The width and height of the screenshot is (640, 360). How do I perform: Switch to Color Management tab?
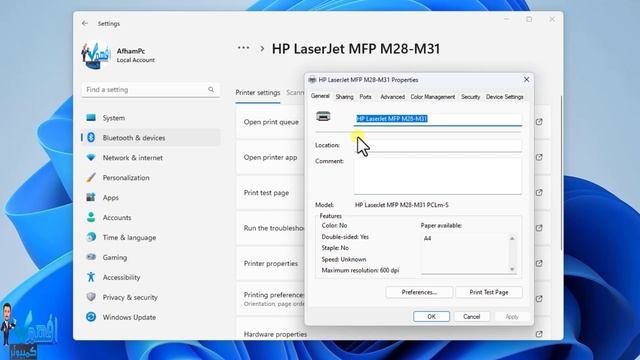(433, 97)
